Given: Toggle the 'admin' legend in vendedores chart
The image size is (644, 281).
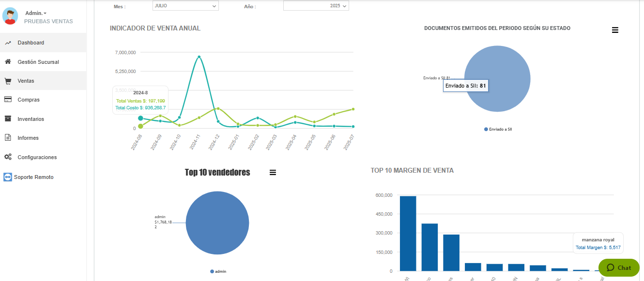Looking at the screenshot, I should (x=218, y=272).
